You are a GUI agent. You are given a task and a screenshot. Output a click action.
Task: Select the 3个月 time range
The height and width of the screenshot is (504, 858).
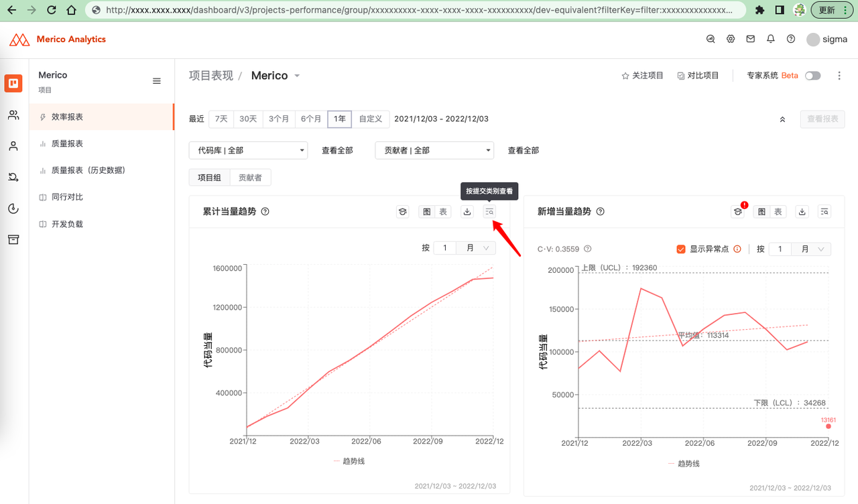click(x=279, y=119)
